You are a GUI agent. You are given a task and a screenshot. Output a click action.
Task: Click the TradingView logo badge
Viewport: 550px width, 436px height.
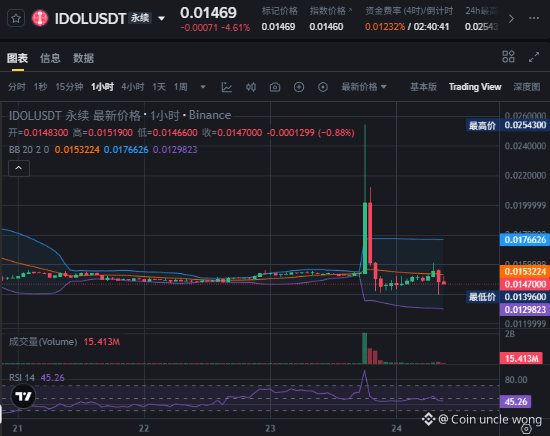coord(23,396)
